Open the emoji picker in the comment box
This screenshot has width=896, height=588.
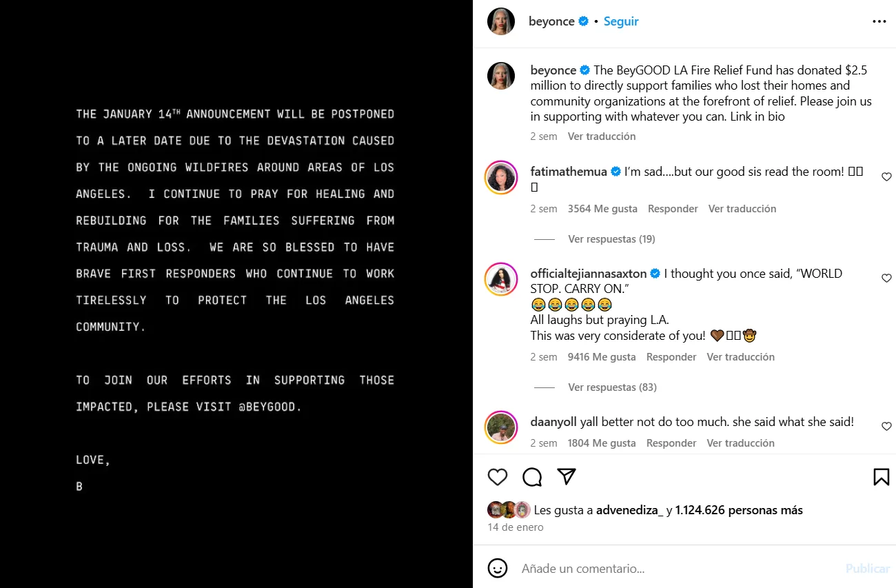(498, 568)
